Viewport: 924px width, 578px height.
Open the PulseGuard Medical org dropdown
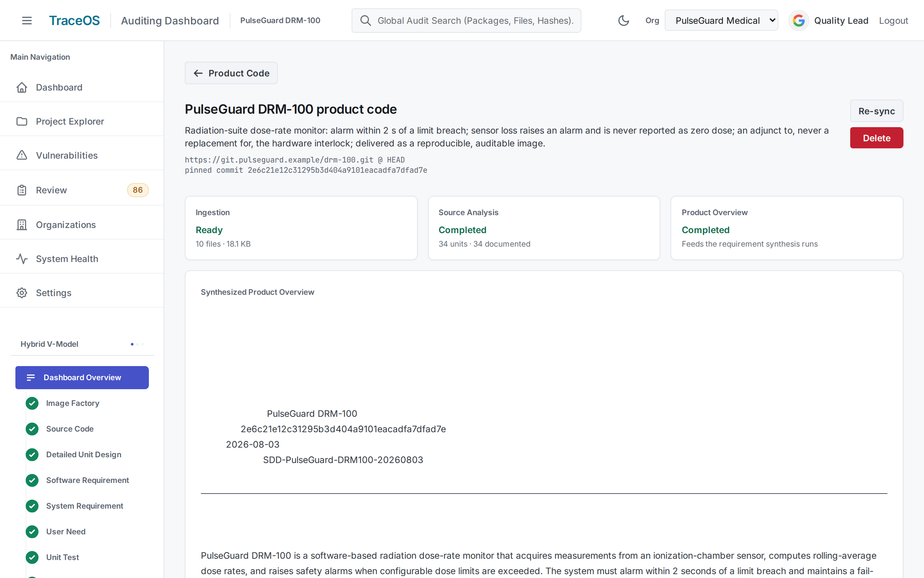pyautogui.click(x=721, y=21)
